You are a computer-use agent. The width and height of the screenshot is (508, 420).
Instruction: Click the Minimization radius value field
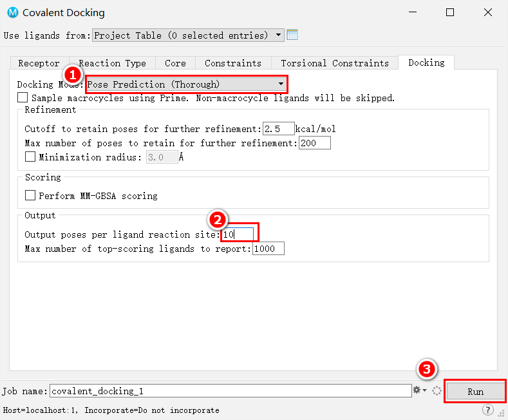click(162, 157)
